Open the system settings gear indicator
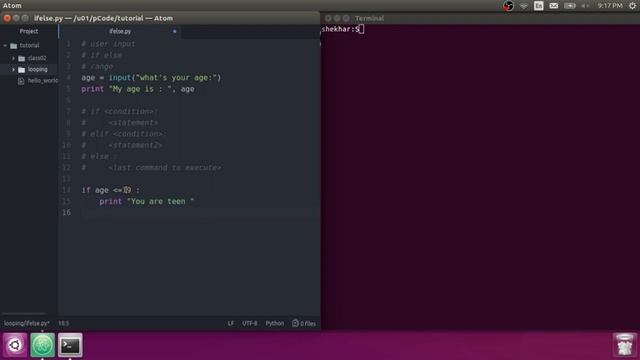The width and height of the screenshot is (640, 360). (x=633, y=5)
